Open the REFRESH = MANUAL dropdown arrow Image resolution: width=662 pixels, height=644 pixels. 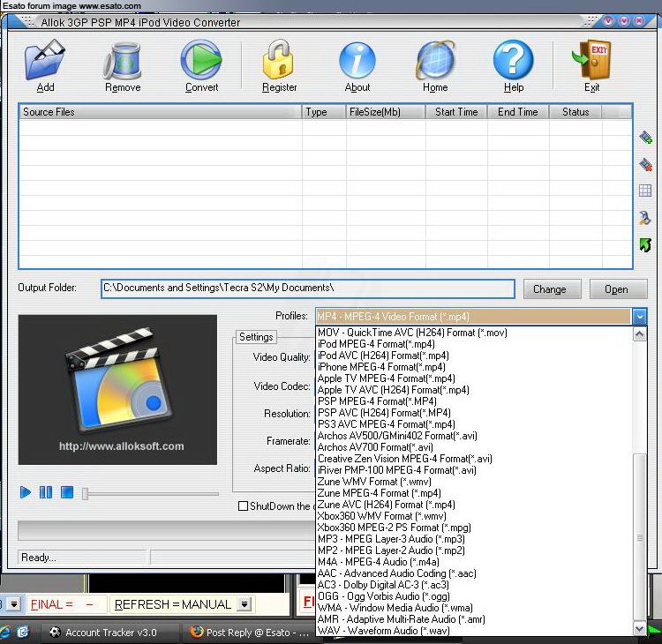(244, 604)
